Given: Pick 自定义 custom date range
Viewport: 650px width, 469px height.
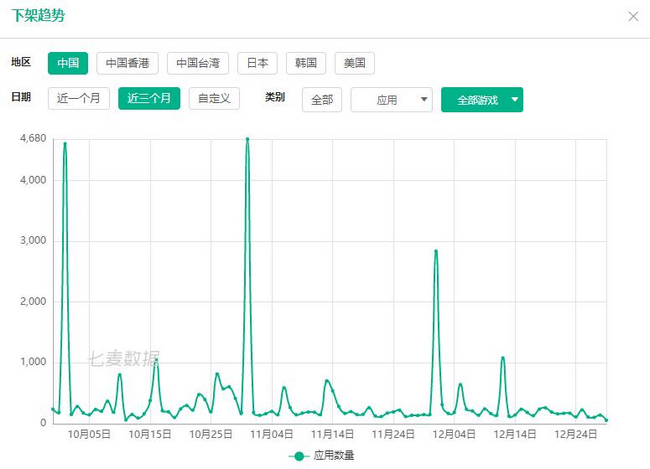Looking at the screenshot, I should point(214,98).
